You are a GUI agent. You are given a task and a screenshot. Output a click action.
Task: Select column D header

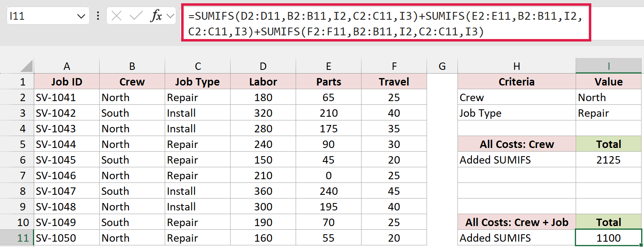pos(263,66)
